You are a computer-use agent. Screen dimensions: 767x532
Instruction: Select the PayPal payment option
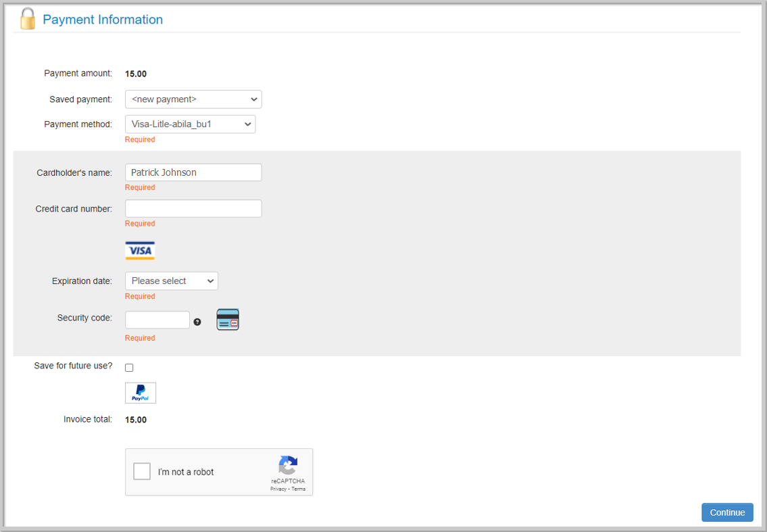point(140,392)
